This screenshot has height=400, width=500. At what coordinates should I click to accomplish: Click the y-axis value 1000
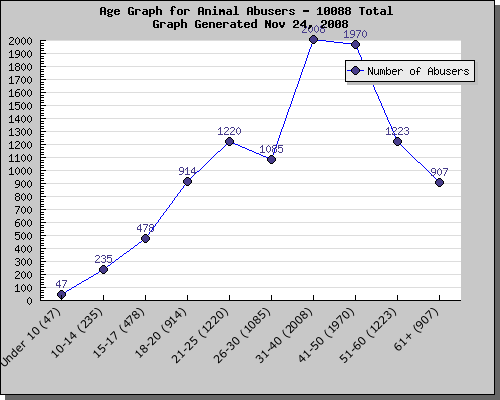tap(20, 171)
